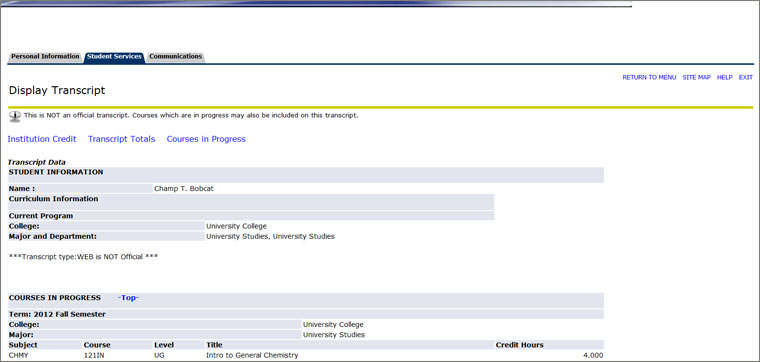
Task: Click the Name : label
Action: (22, 189)
